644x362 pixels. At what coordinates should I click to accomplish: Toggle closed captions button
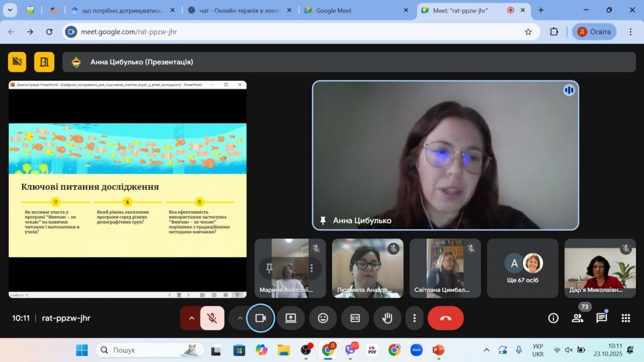pos(355,318)
